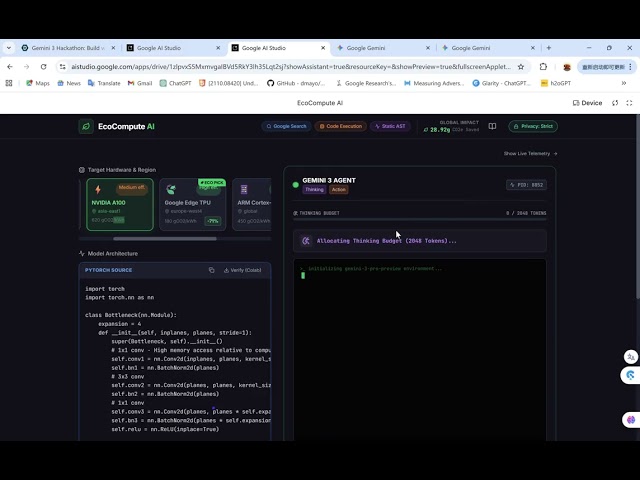640x480 pixels.
Task: Select the NVIDIA A100 hardware card
Action: click(120, 204)
